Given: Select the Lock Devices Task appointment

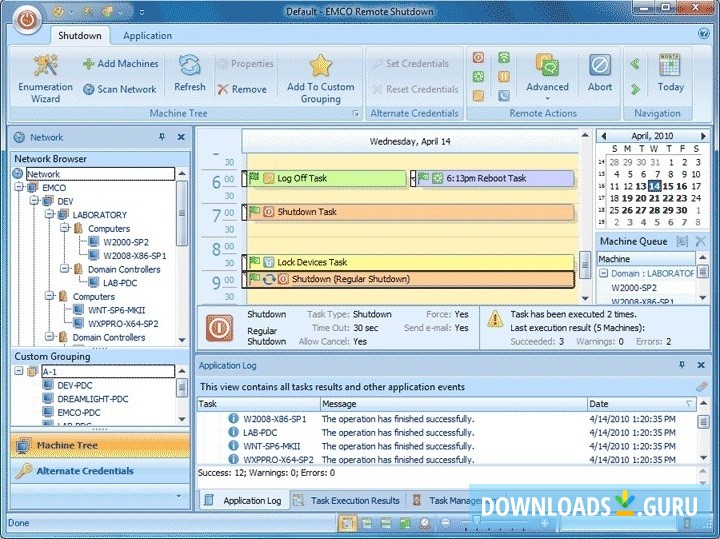Looking at the screenshot, I should tap(408, 262).
